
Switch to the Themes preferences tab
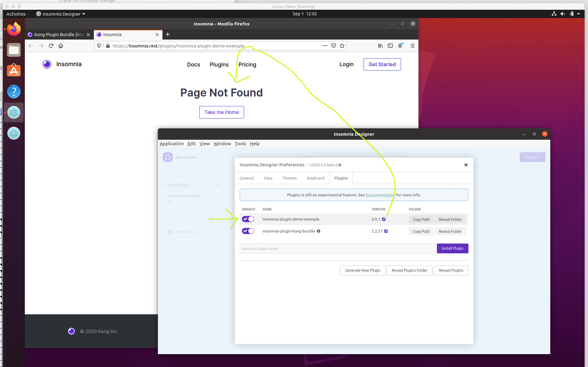289,178
